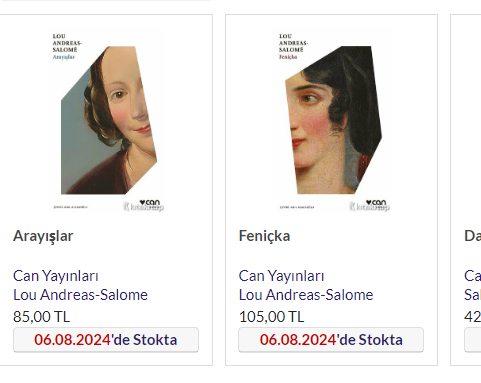The image size is (481, 383).
Task: Click the partially visible third book title
Action: [473, 236]
